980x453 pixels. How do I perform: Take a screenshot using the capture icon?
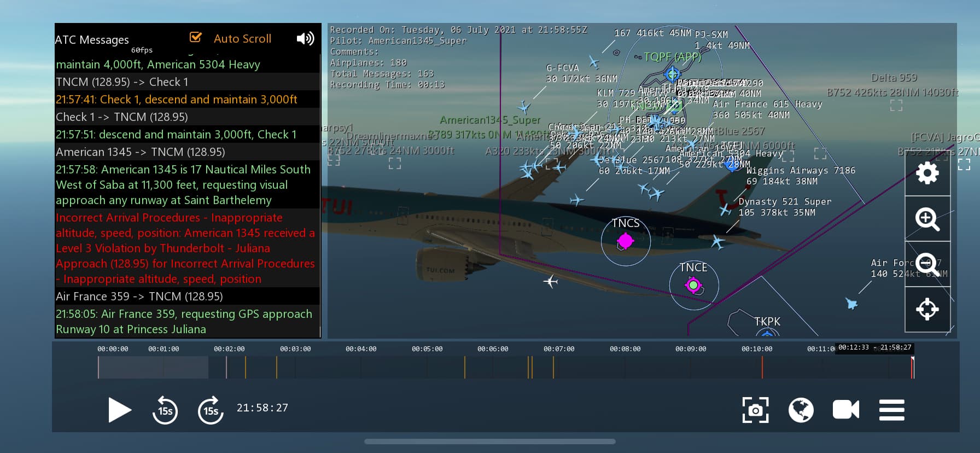(755, 410)
